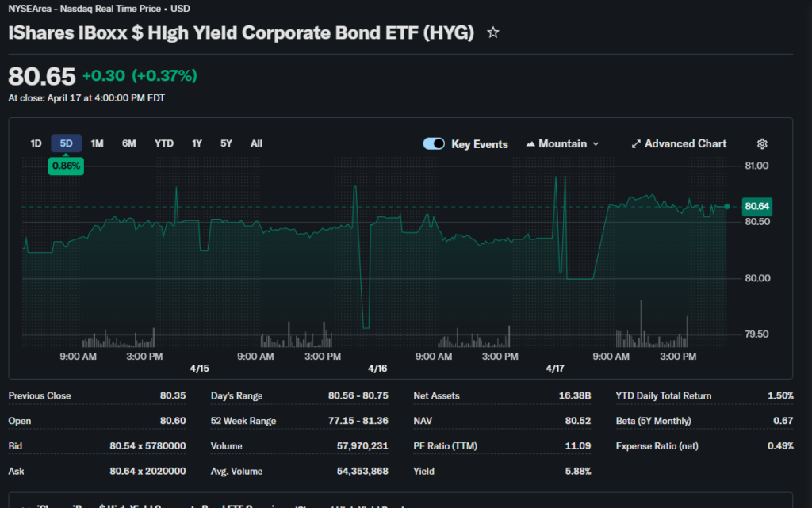812x508 pixels.
Task: Click the ETF title heading
Action: [x=241, y=32]
